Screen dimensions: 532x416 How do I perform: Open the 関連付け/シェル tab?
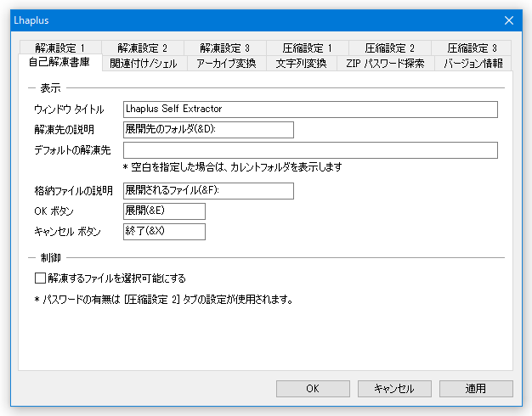click(x=144, y=64)
